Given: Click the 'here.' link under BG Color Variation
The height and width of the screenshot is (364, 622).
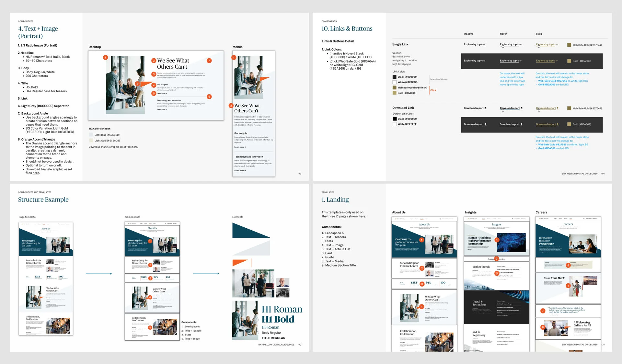Looking at the screenshot, I should click(x=135, y=147).
